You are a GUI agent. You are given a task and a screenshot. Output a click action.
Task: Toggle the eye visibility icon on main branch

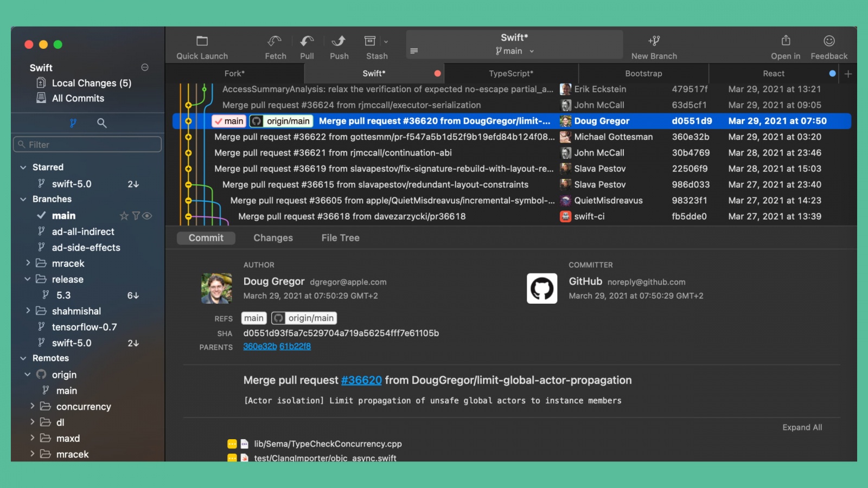click(x=147, y=215)
